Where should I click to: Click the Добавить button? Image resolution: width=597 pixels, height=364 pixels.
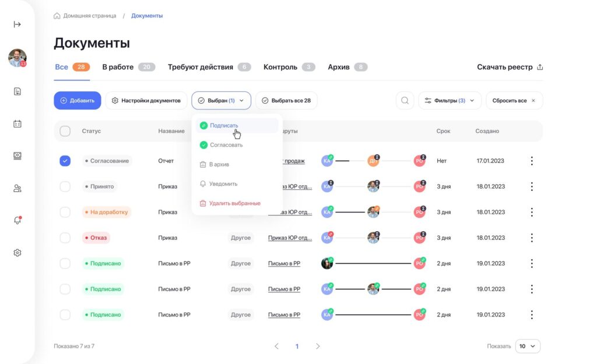78,101
